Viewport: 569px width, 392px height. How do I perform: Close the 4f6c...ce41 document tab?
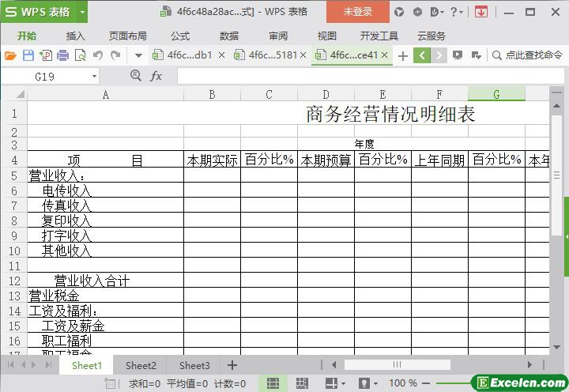(385, 55)
